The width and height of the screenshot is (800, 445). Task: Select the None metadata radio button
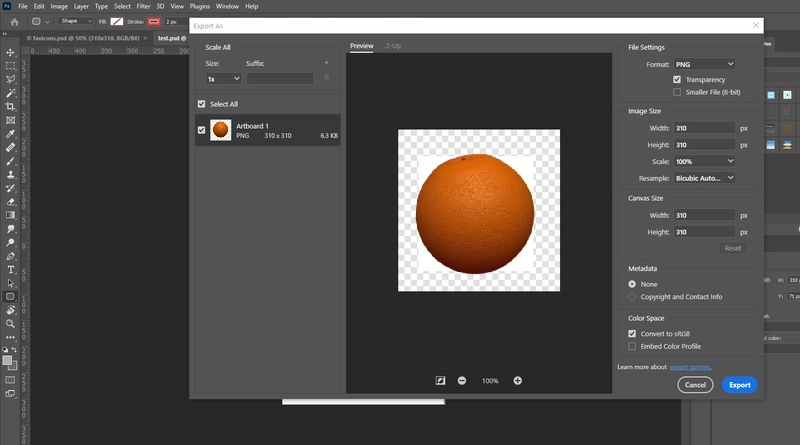[632, 284]
